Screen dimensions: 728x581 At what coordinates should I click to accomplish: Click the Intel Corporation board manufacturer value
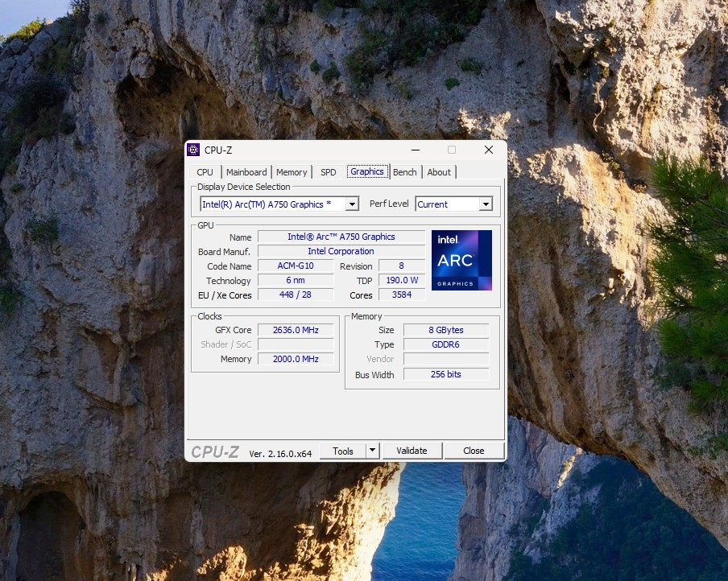click(x=341, y=251)
